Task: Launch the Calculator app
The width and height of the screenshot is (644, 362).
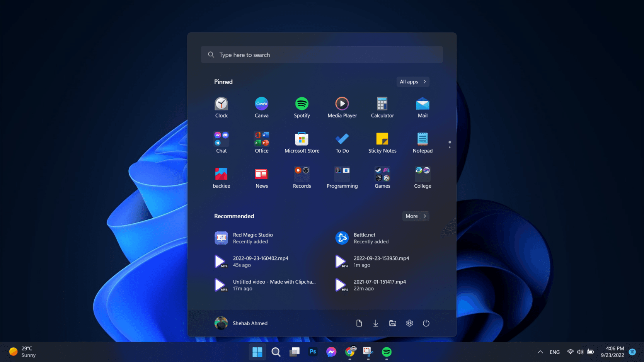Action: coord(382,107)
